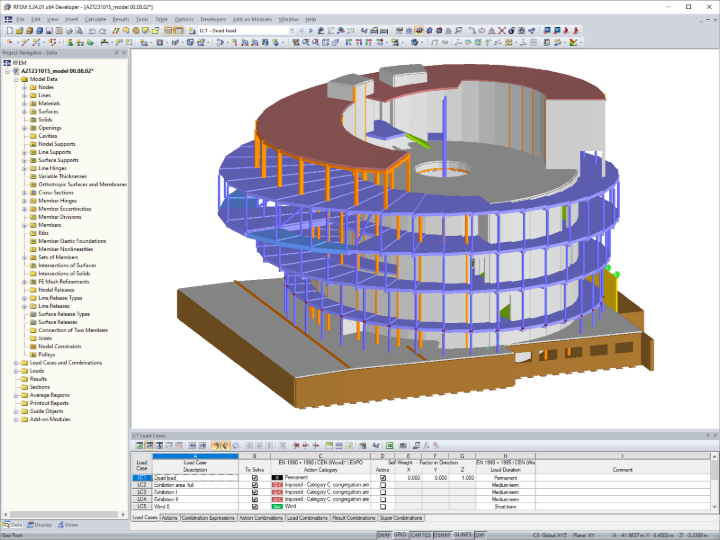Click the Save disk icon
This screenshot has height=540, width=720.
(49, 31)
